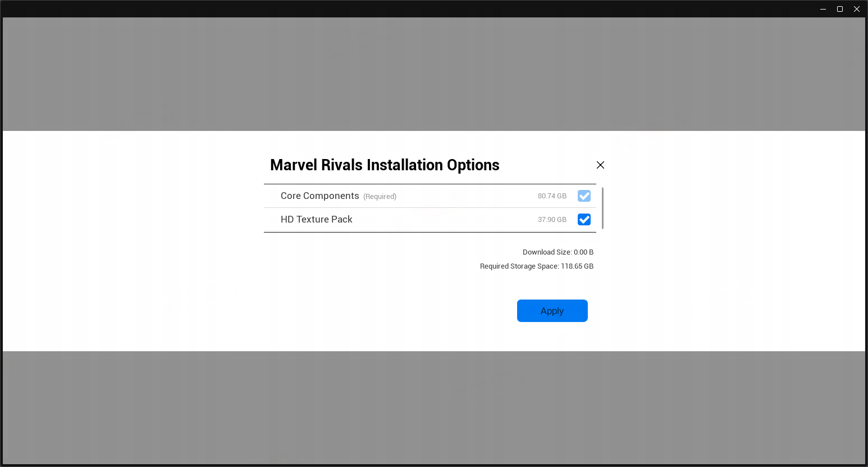Select the HD Texture Pack row label
This screenshot has height=467, width=868.
316,219
